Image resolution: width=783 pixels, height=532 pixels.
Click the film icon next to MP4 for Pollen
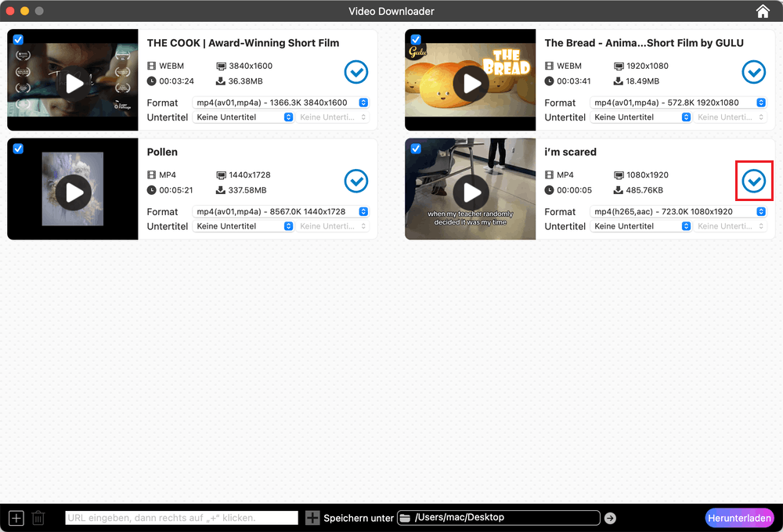[x=151, y=174]
